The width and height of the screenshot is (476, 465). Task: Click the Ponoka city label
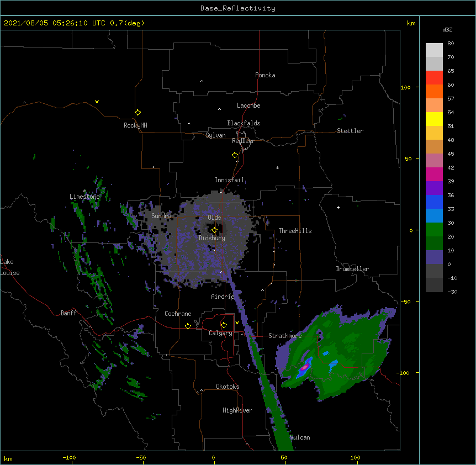pyautogui.click(x=265, y=75)
